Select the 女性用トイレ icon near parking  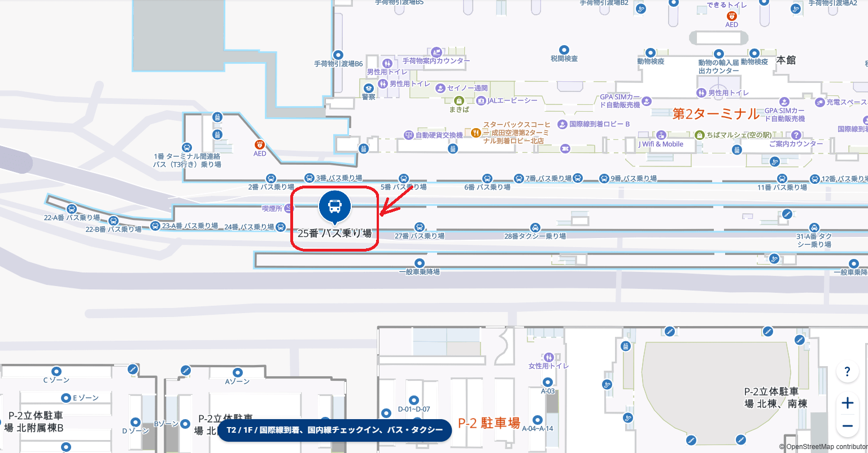pos(548,357)
